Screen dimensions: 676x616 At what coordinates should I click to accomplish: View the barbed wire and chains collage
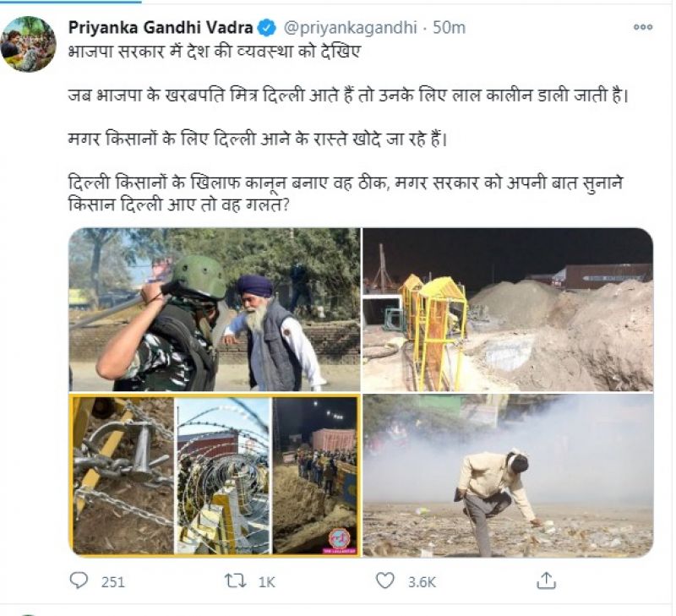215,475
